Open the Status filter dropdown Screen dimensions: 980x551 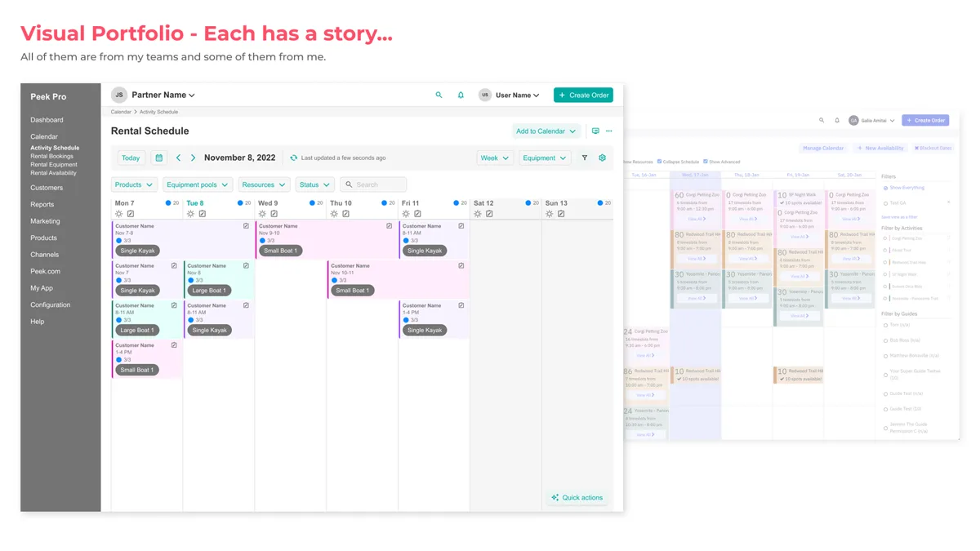tap(314, 184)
